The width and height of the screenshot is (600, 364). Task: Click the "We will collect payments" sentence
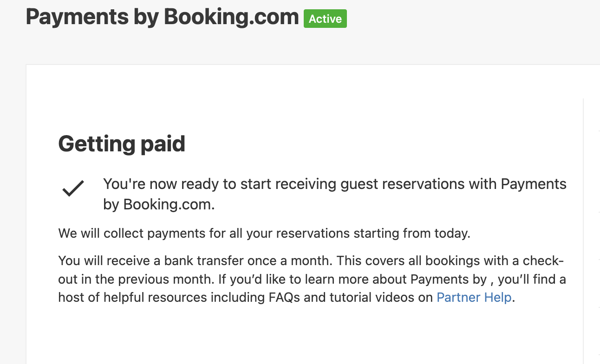(264, 233)
